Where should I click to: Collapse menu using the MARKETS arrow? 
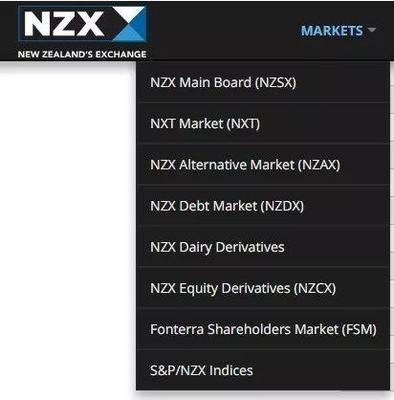coord(371,30)
